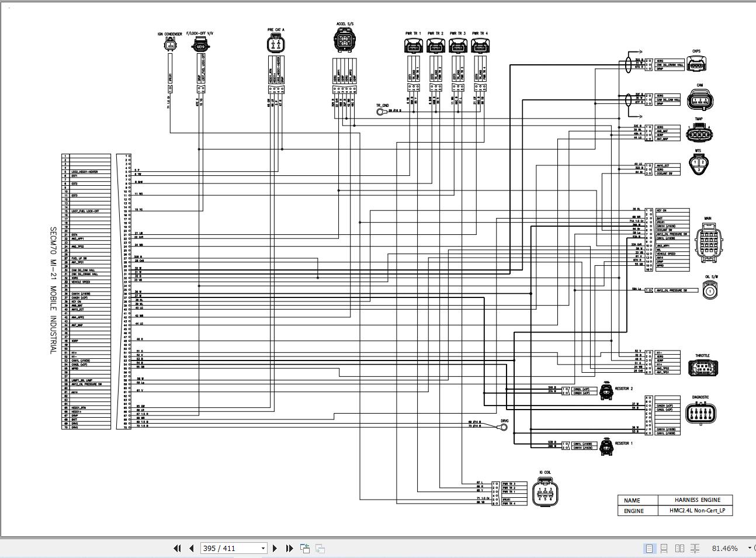Viewport: 756px width, 558px height.
Task: Click the 81.46% zoom value
Action: click(724, 548)
